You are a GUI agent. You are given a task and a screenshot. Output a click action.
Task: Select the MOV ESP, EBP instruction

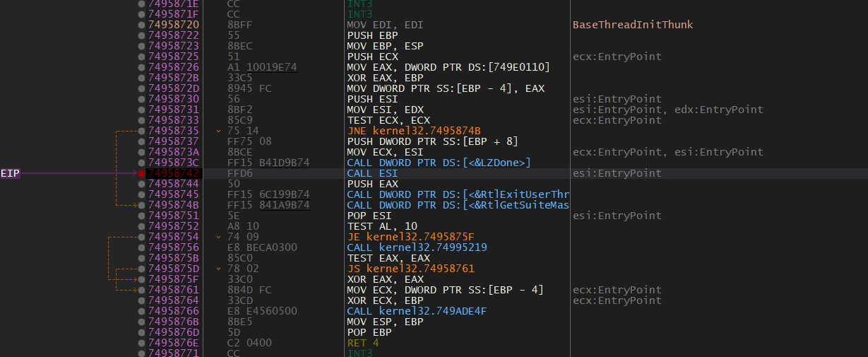pyautogui.click(x=385, y=322)
